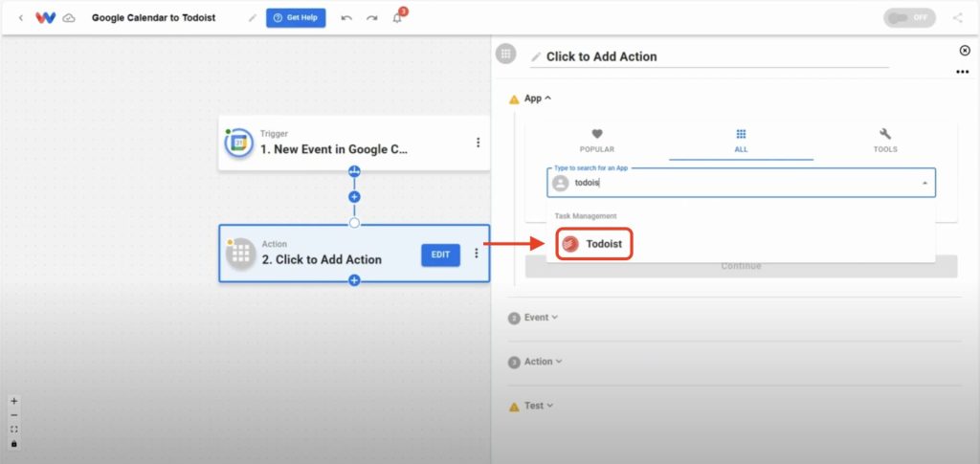Click the Todoist logo icon
The height and width of the screenshot is (464, 980).
[569, 244]
